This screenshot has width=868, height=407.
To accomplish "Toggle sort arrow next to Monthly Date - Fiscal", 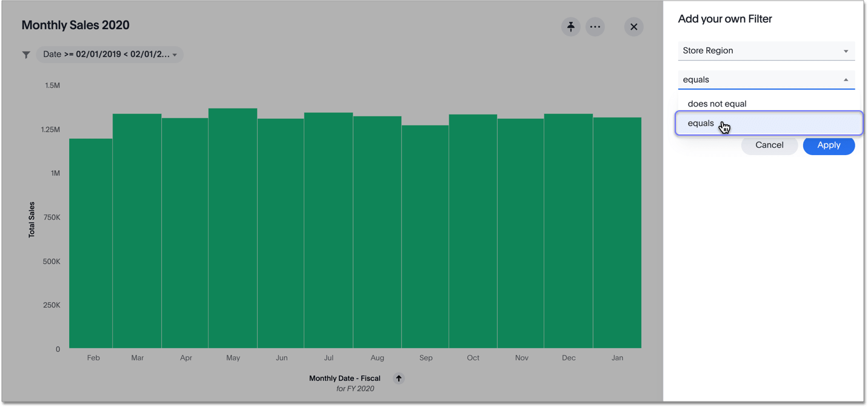I will tap(399, 379).
